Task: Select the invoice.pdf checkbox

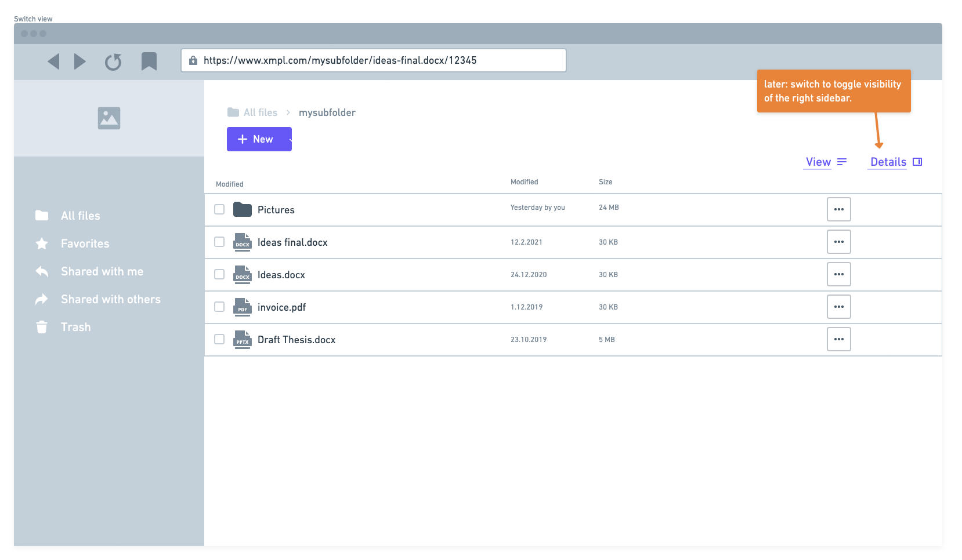Action: coord(219,307)
